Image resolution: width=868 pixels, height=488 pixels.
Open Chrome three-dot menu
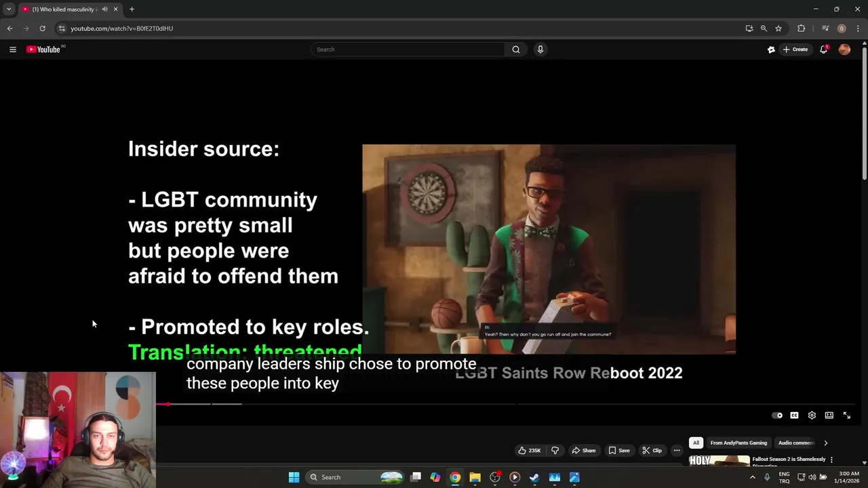(858, 28)
